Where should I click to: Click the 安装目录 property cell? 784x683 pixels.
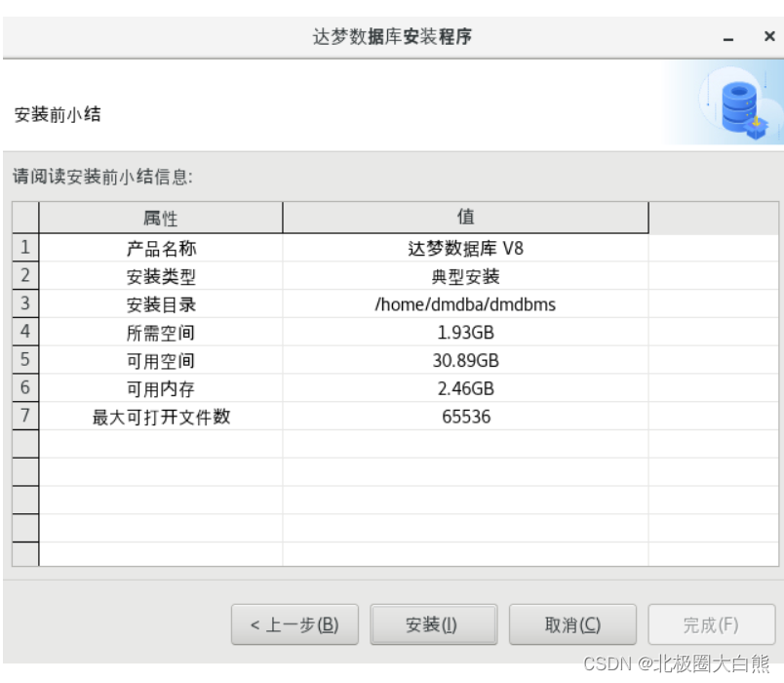161,303
